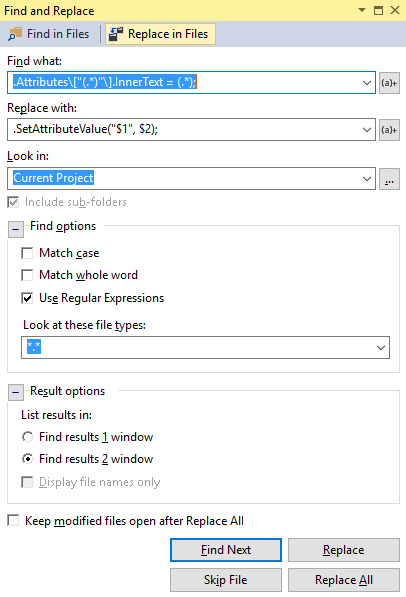406x597 pixels.
Task: Select Find results 1 window radio
Action: pyautogui.click(x=27, y=437)
